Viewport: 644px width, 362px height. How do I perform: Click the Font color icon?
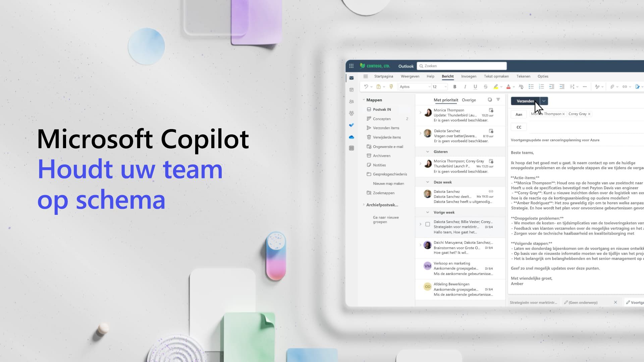tap(508, 86)
